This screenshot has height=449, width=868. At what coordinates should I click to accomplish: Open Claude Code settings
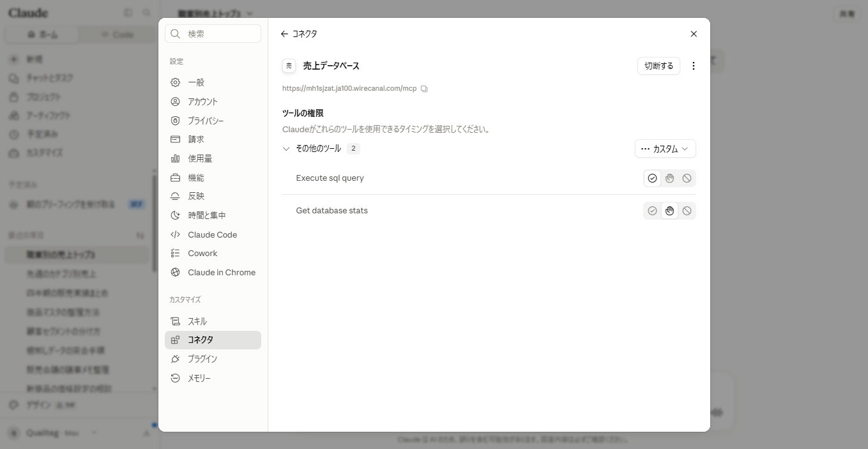tap(213, 234)
